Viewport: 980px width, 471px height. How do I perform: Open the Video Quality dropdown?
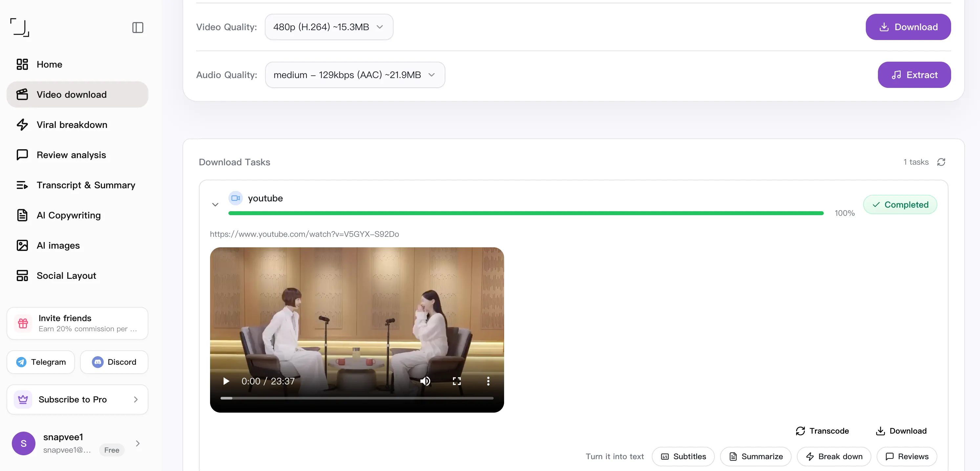(x=329, y=27)
